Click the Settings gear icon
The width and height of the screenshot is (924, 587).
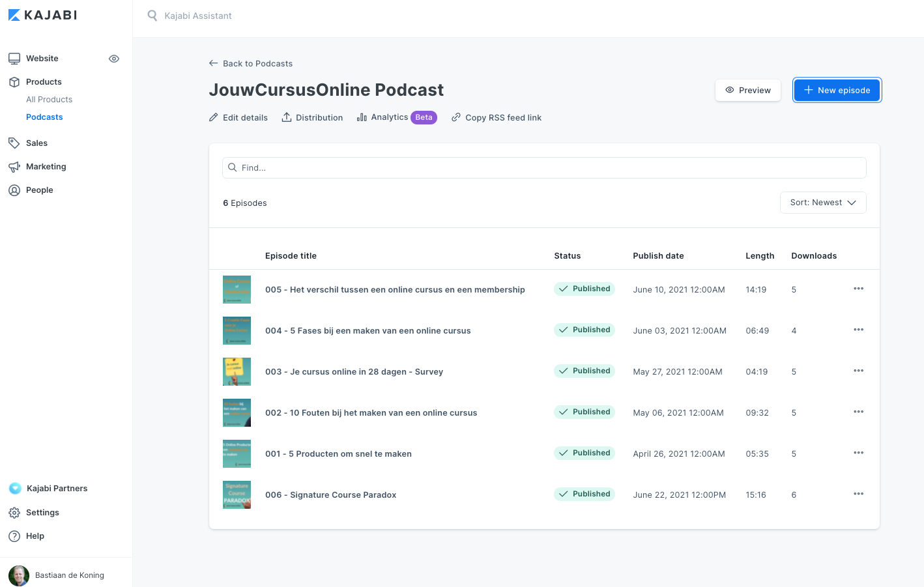(x=14, y=513)
